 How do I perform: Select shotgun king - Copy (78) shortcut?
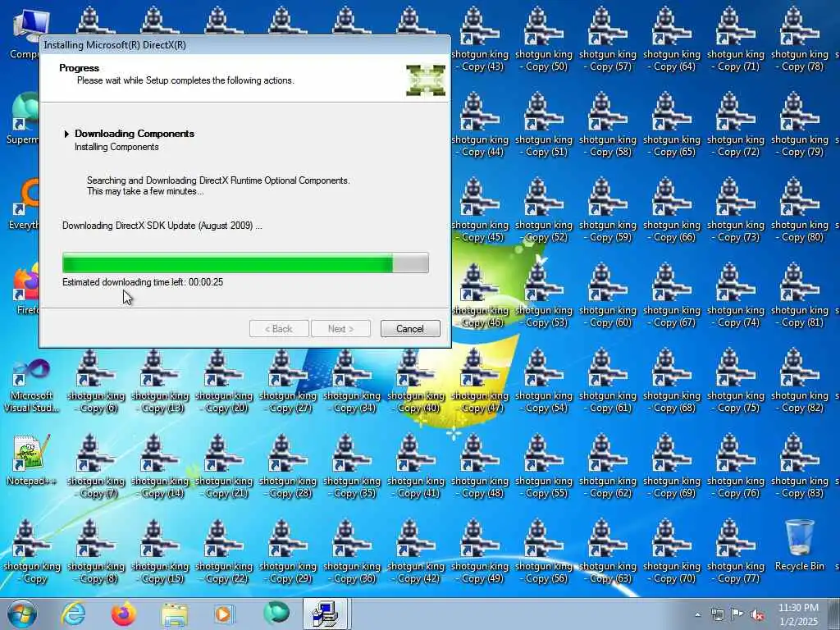[799, 39]
